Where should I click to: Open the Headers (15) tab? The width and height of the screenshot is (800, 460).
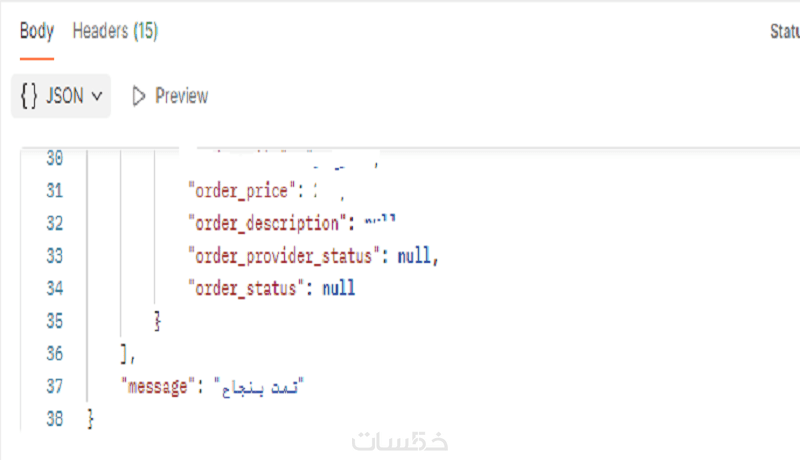point(115,32)
